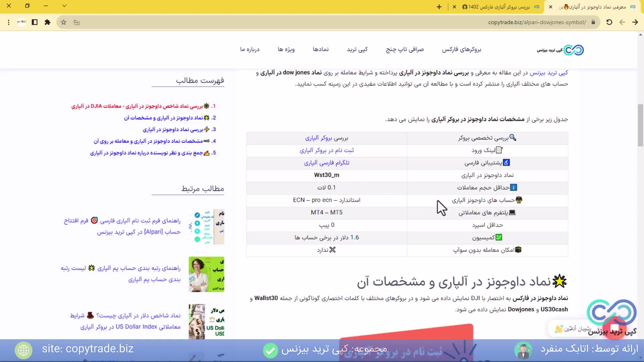Image resolution: width=644 pixels, height=362 pixels.
Task: Open the Forex brokers nav menu
Action: tap(461, 49)
